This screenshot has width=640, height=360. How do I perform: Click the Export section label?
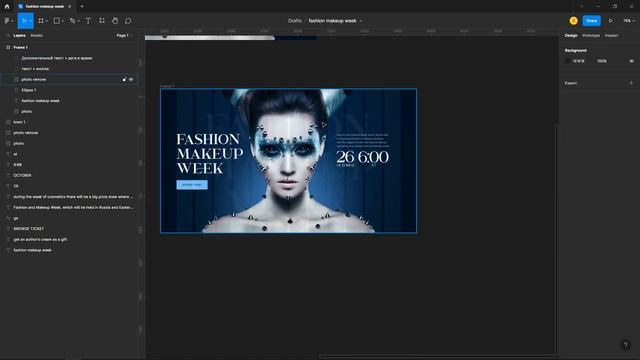(x=571, y=83)
